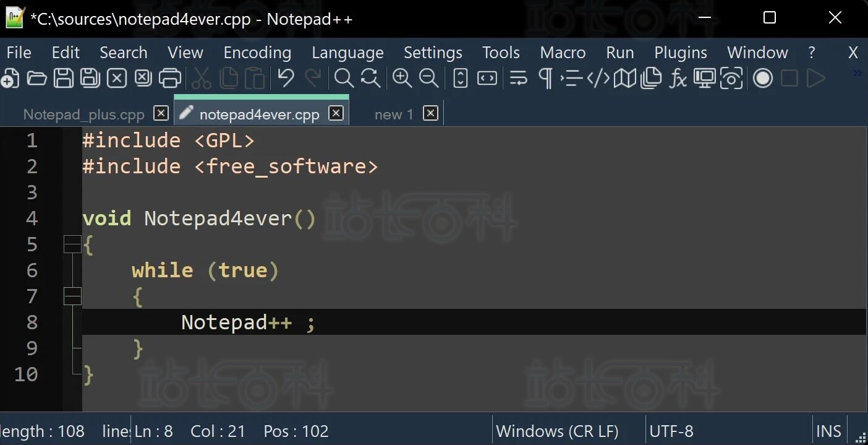Click line number 10 in the margin
Viewport: 868px width, 445px height.
(x=26, y=374)
